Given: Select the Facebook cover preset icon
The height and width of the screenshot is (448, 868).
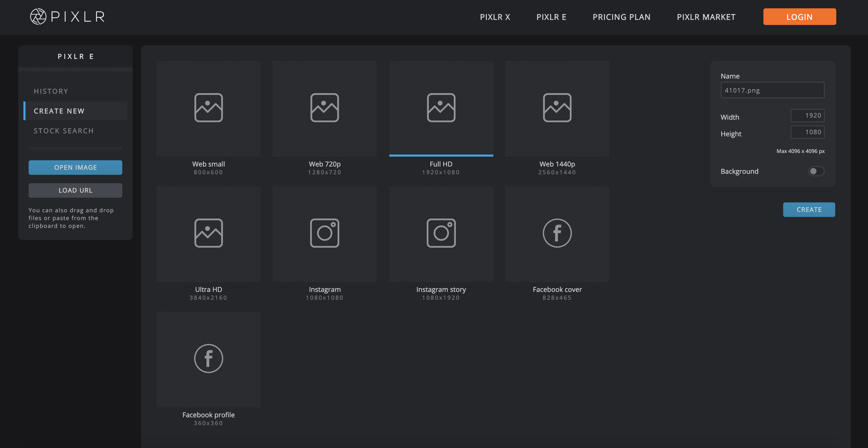Looking at the screenshot, I should (557, 233).
